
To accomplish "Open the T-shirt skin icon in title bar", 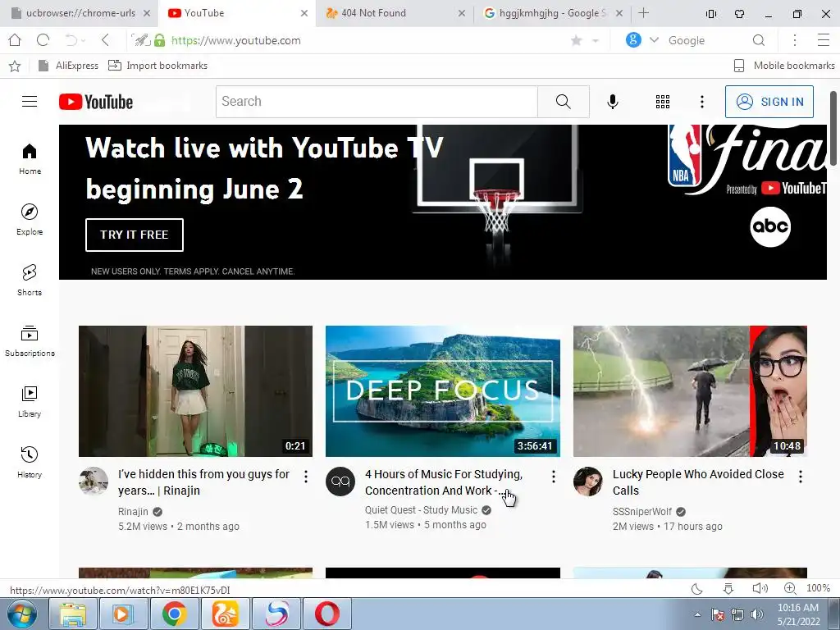I will [x=739, y=13].
